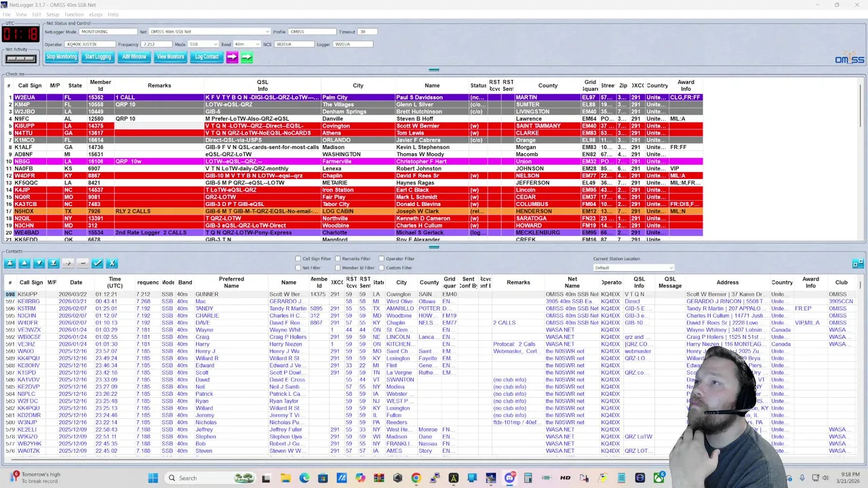Open Microsoft Store from taskbar
Screen dimensions: 868x488
[x=323, y=478]
